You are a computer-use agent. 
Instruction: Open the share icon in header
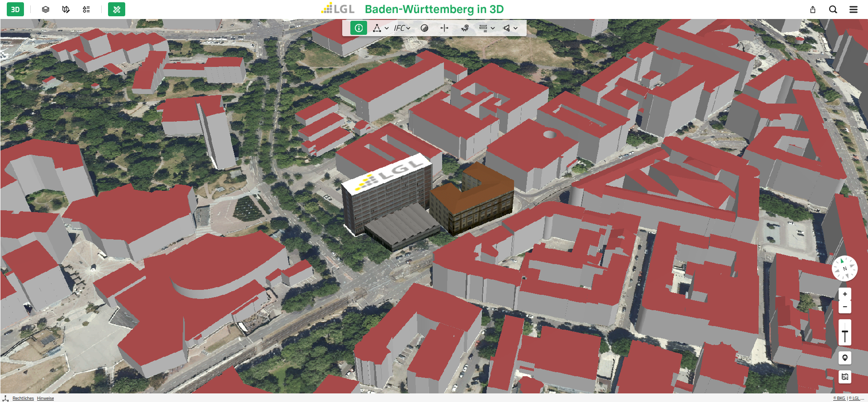tap(813, 9)
